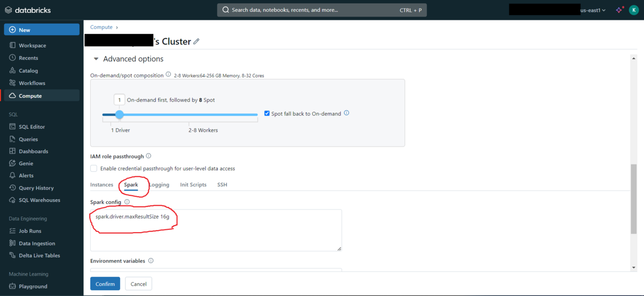Click the Compute cloud icon
This screenshot has height=296, width=644.
click(12, 96)
